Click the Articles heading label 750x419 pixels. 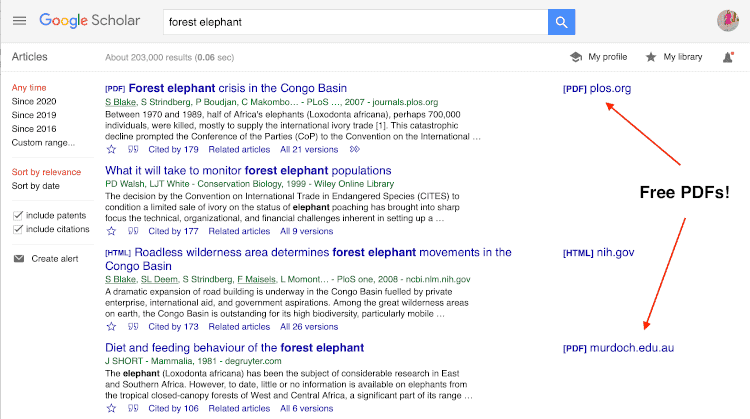click(x=30, y=57)
